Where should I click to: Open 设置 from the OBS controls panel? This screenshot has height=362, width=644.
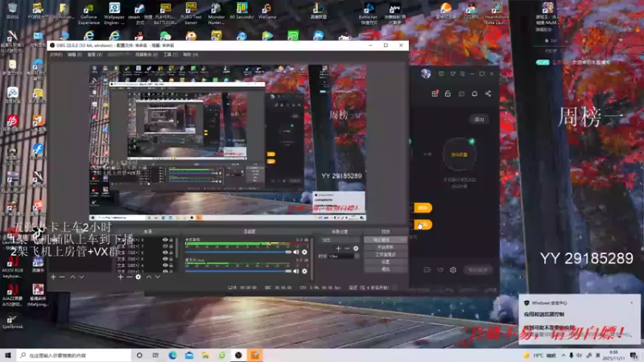pos(386,262)
